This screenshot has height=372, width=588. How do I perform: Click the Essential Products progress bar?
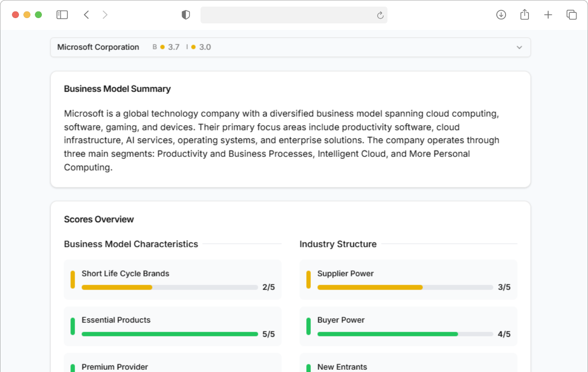[170, 334]
